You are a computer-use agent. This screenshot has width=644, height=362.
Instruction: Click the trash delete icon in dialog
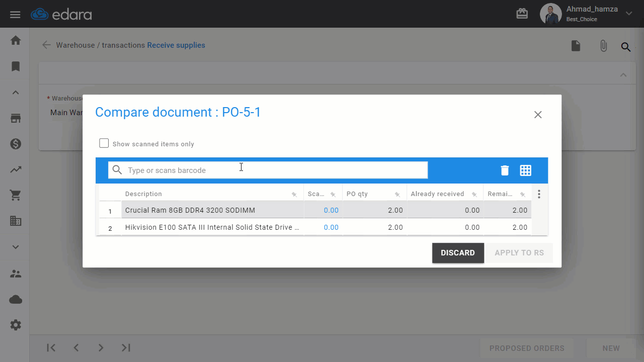click(x=505, y=170)
